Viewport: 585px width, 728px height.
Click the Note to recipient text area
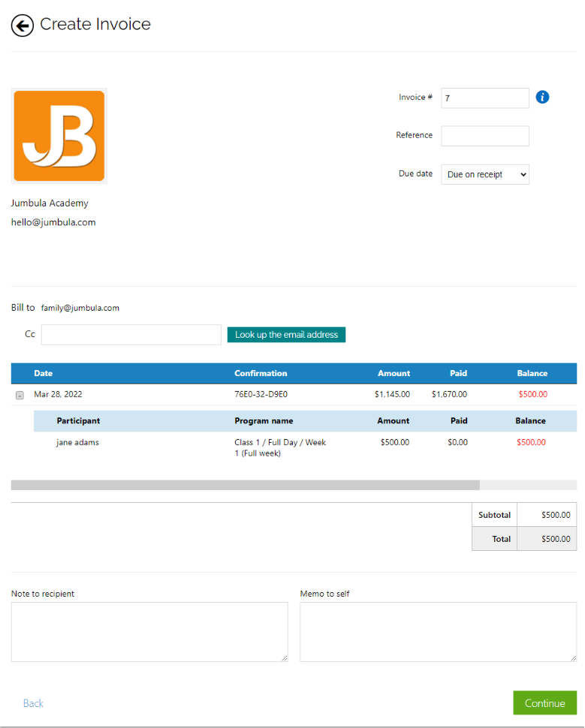[149, 631]
